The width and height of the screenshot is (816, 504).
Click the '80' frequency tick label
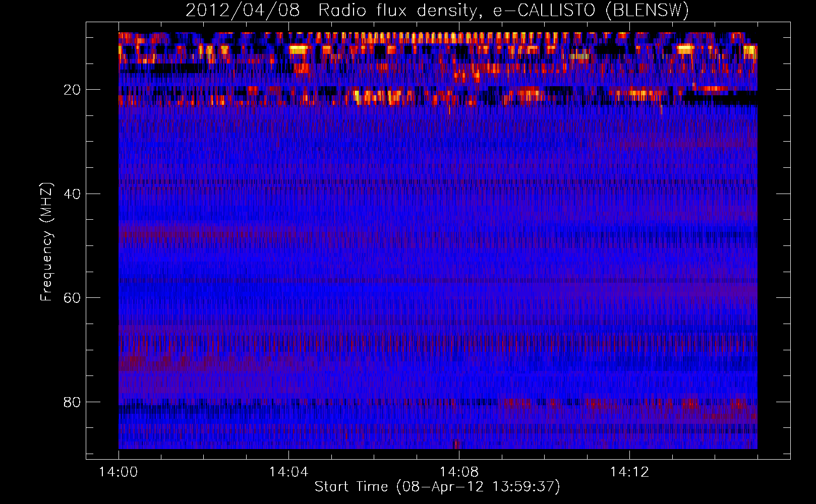coord(72,402)
